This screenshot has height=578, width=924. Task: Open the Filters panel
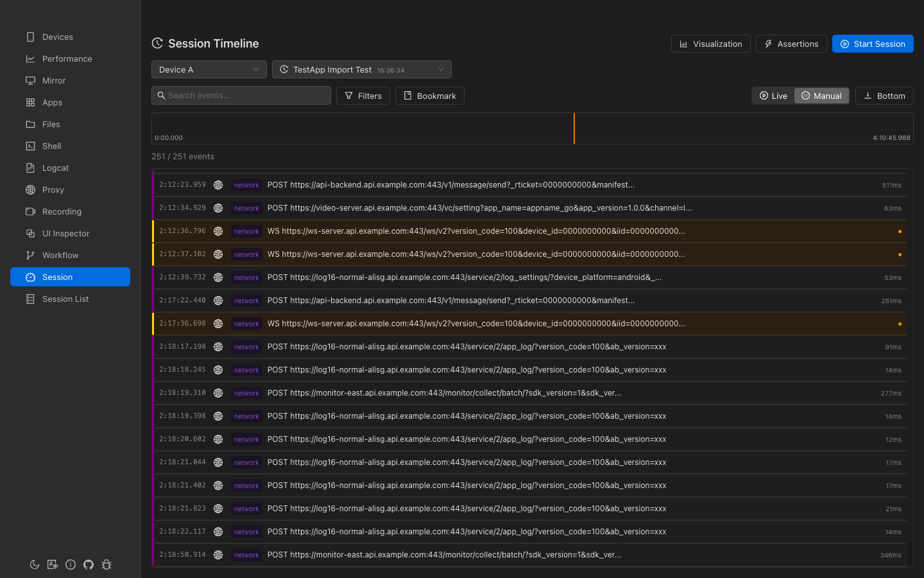click(x=363, y=95)
